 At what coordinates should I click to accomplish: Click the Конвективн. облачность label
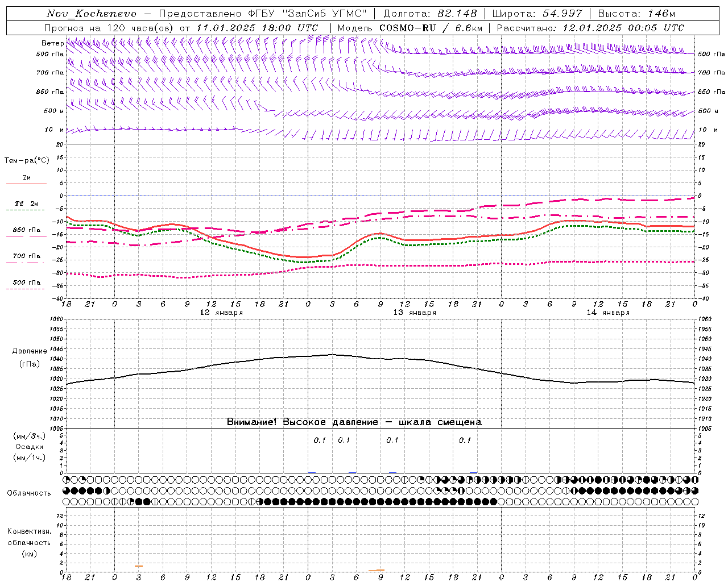(29, 537)
